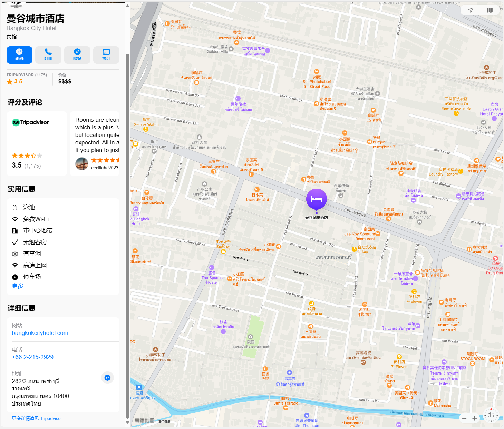Expand amenities with 更多 link
The width and height of the screenshot is (504, 429).
(18, 286)
